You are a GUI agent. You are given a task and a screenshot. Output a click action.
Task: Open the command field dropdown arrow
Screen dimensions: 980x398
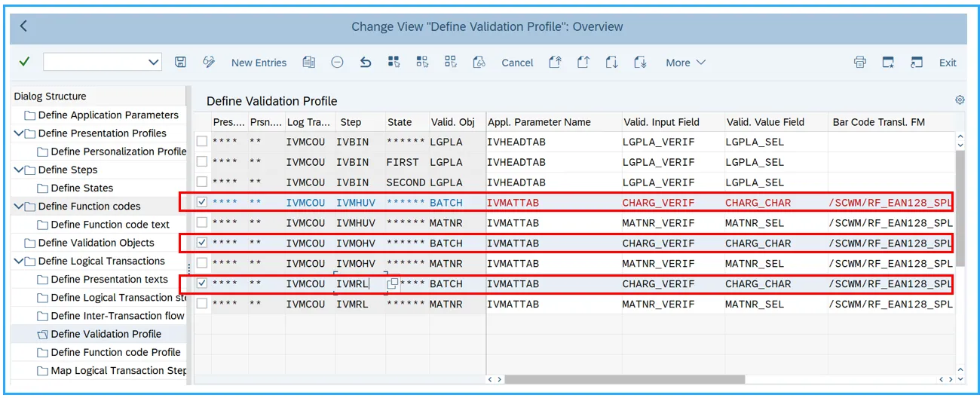point(154,63)
